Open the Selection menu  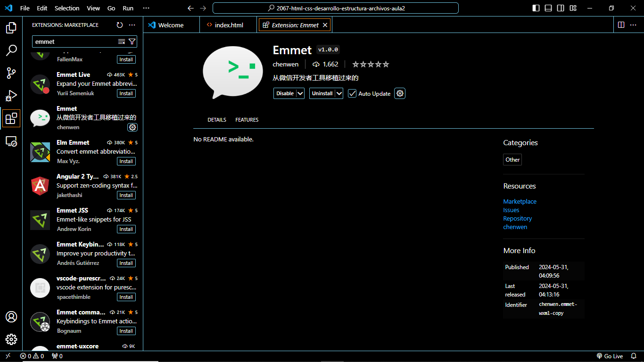click(67, 8)
